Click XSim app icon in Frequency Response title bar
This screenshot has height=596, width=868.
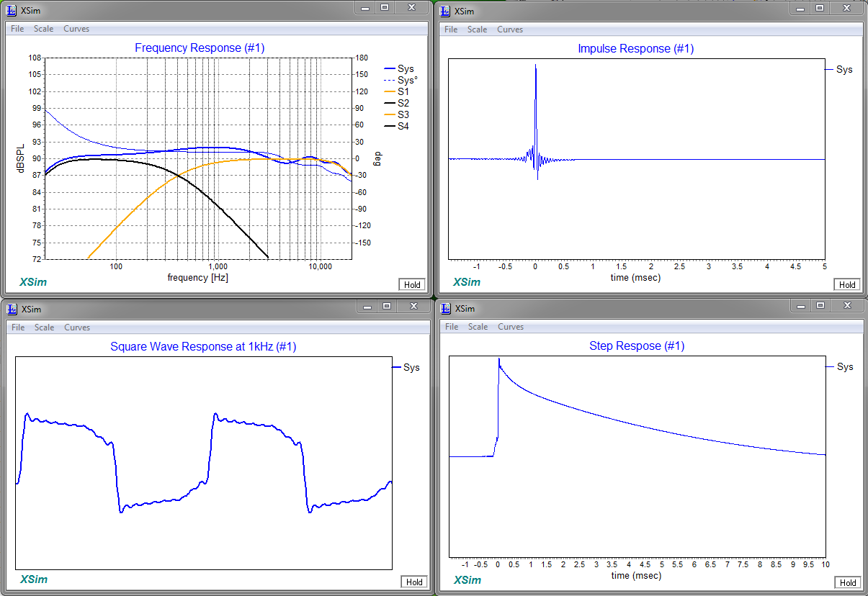[11, 9]
